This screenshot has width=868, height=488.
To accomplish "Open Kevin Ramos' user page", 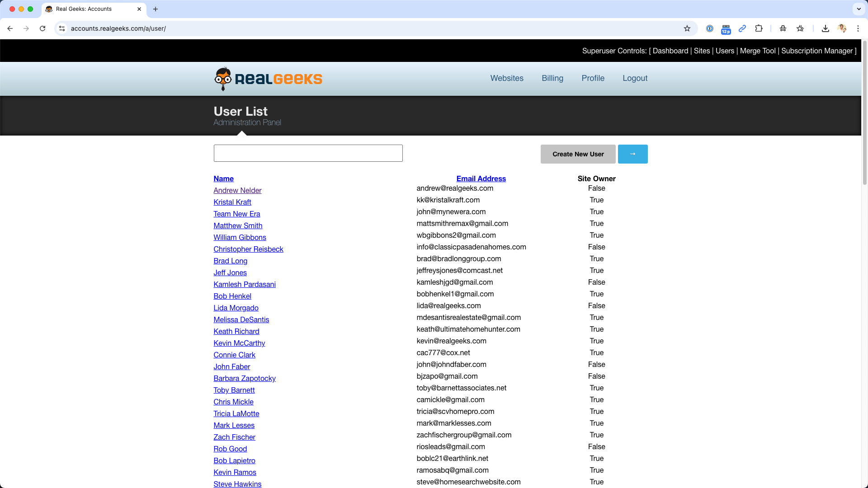I will tap(235, 473).
